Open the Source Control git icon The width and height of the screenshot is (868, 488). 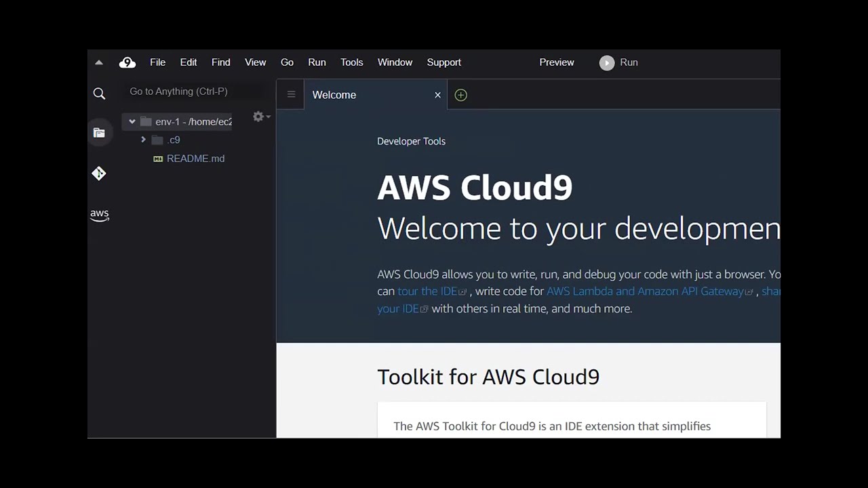(99, 174)
